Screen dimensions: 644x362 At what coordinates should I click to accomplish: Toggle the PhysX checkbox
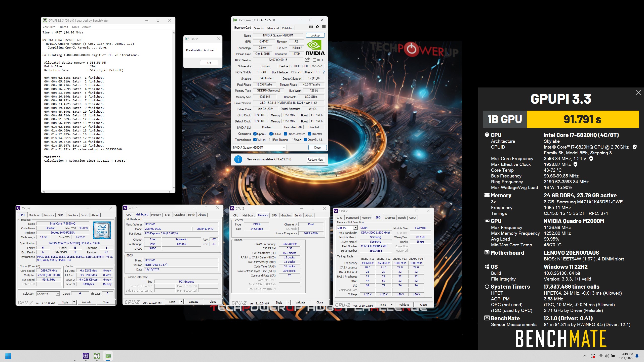[291, 140]
